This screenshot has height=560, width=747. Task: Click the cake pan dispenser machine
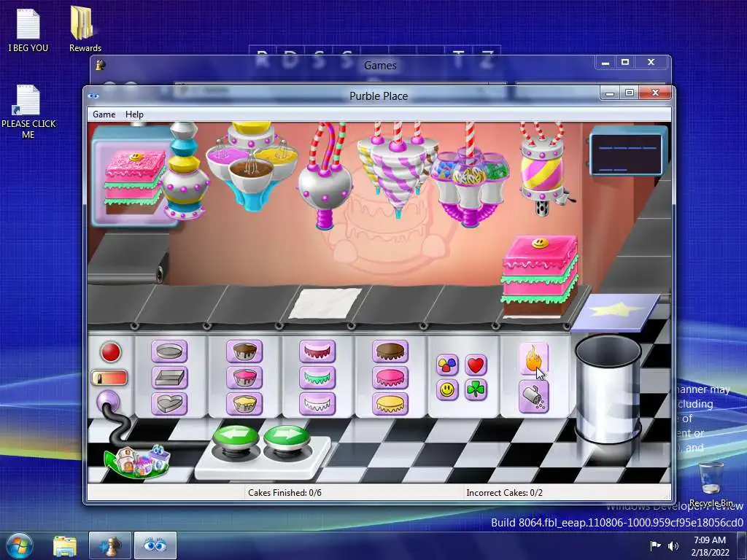coord(183,171)
